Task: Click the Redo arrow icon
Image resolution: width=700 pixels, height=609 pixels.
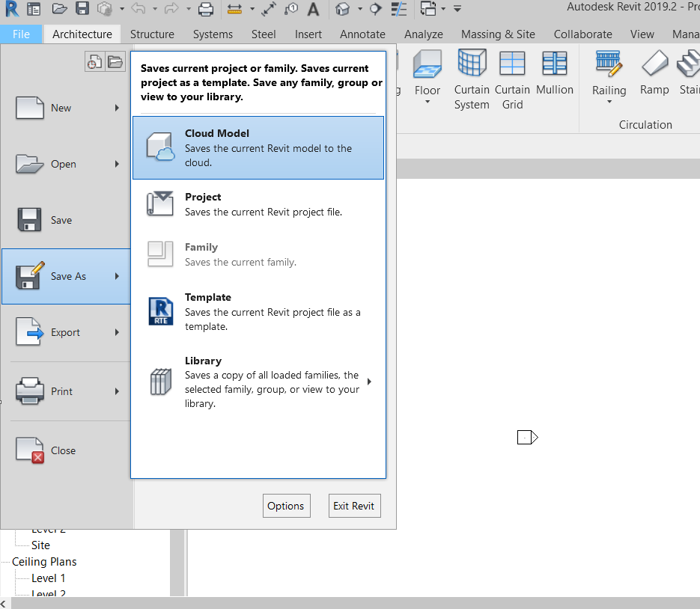Action: 171,8
